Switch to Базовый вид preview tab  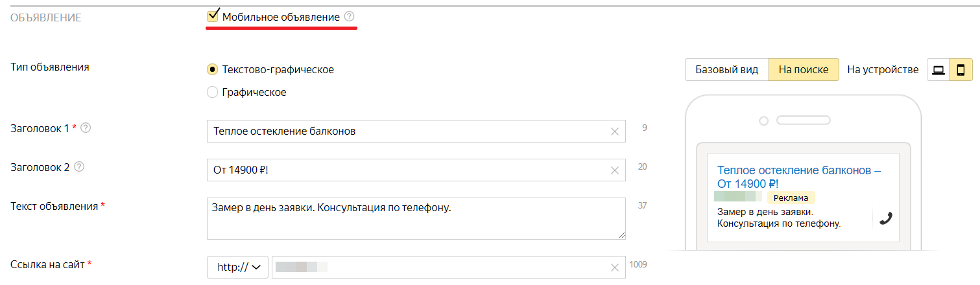coord(726,70)
